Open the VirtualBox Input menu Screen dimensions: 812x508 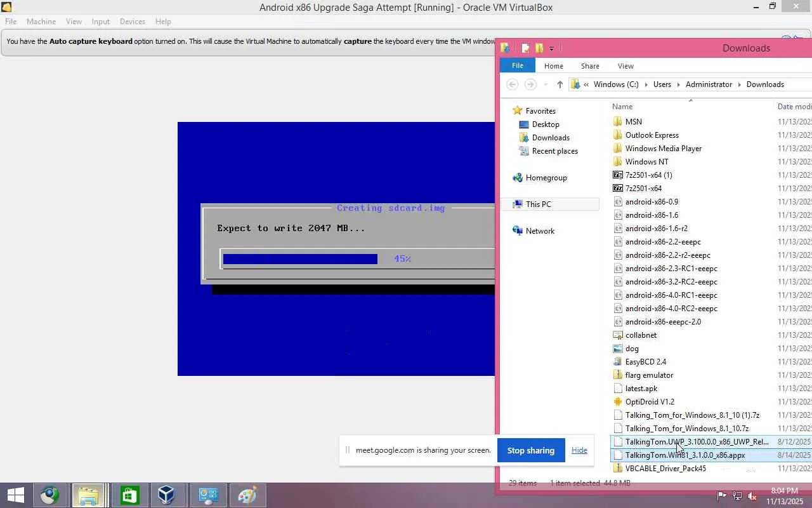pos(100,22)
